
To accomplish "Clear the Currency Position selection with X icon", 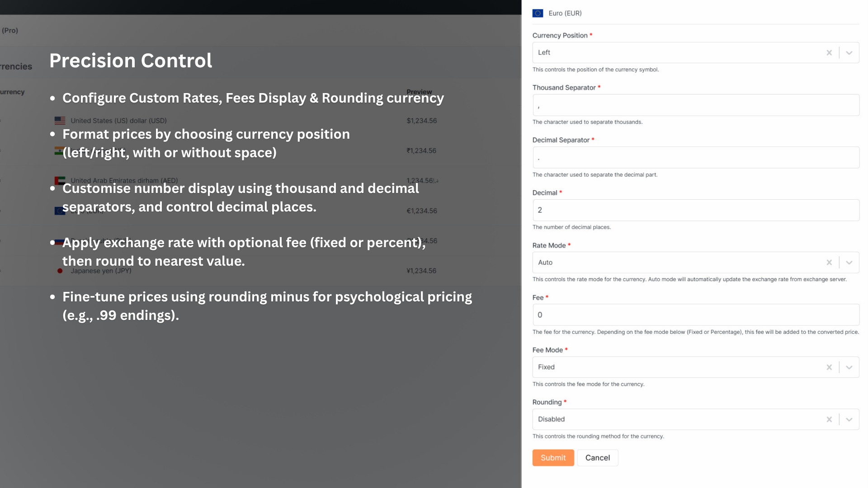I will [x=829, y=53].
